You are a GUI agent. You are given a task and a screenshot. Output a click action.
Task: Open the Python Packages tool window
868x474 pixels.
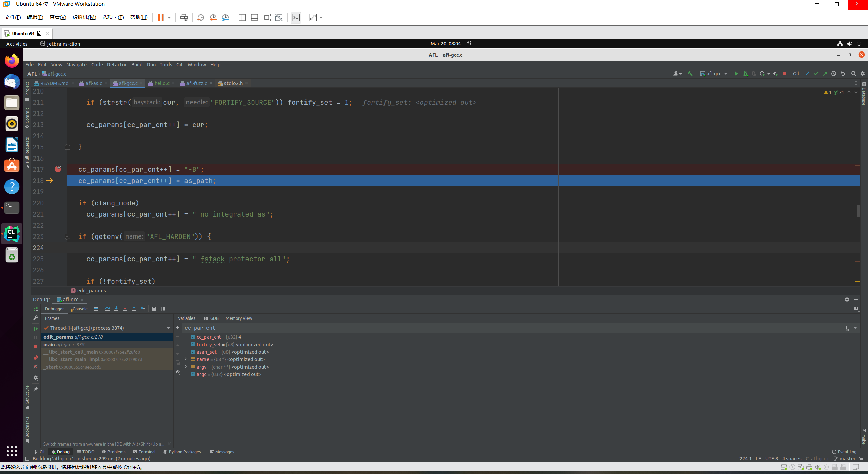click(x=182, y=452)
